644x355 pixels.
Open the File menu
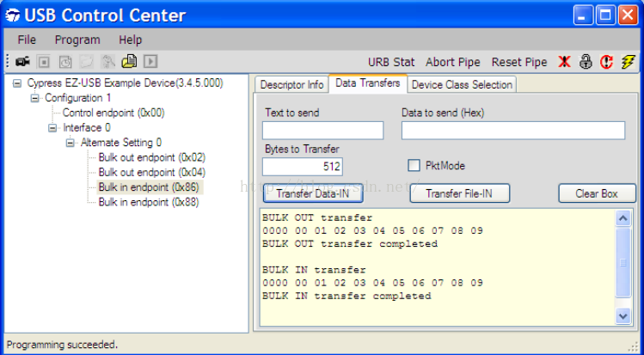(27, 40)
